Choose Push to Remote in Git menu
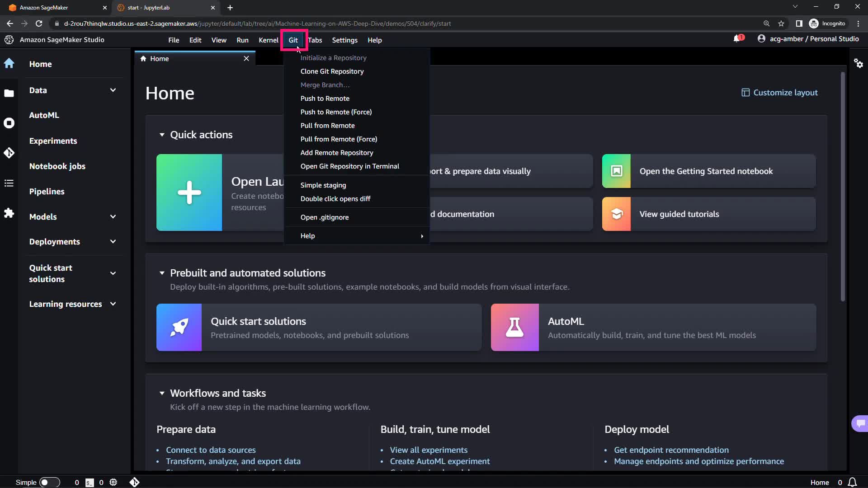Viewport: 868px width, 488px height. point(325,99)
